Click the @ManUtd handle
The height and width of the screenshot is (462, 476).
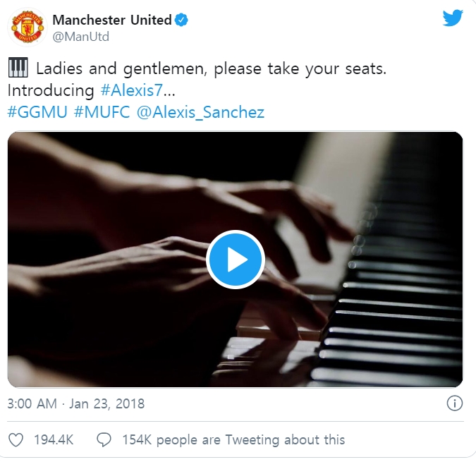(x=81, y=37)
